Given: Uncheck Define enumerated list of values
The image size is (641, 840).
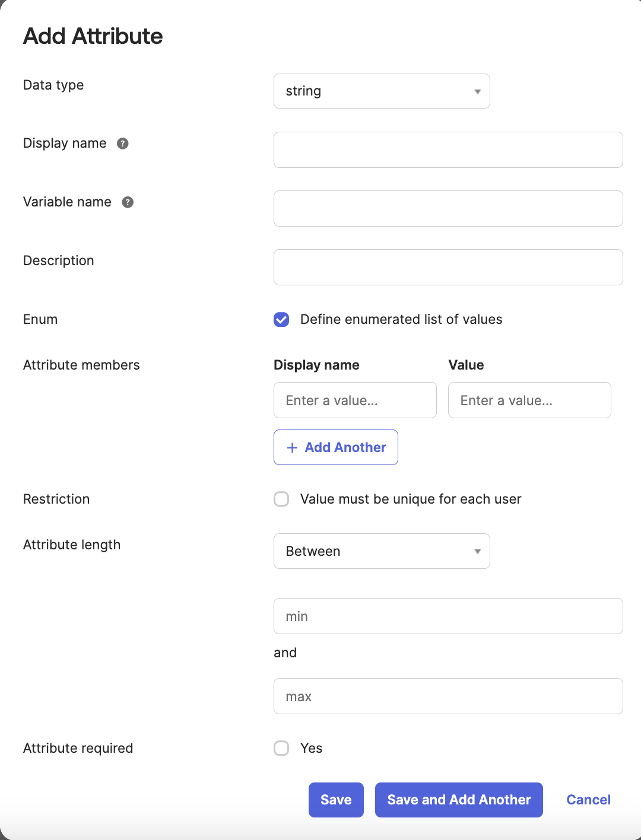Looking at the screenshot, I should (281, 320).
